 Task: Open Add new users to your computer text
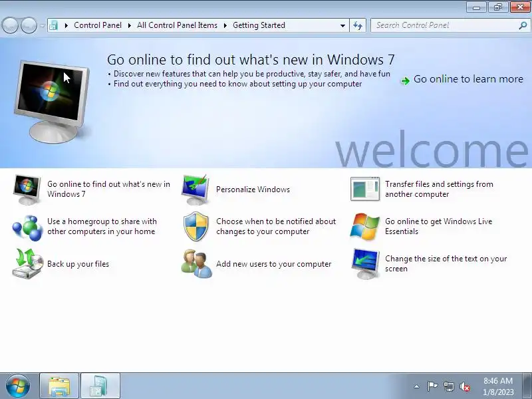(x=273, y=264)
